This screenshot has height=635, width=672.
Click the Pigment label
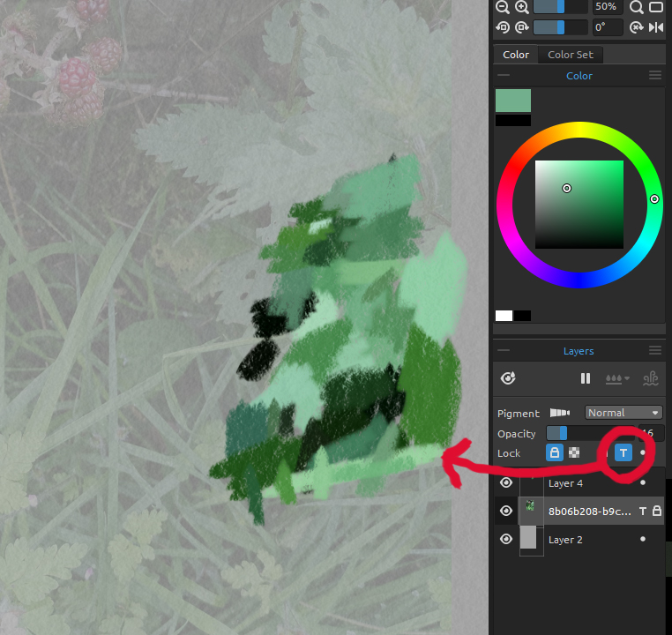(x=519, y=414)
